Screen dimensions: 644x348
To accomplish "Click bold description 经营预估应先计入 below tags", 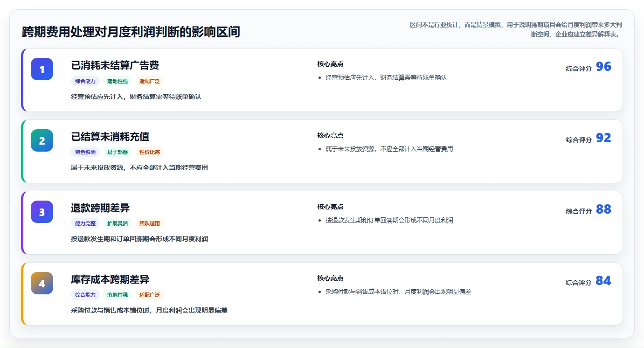I will coord(136,97).
